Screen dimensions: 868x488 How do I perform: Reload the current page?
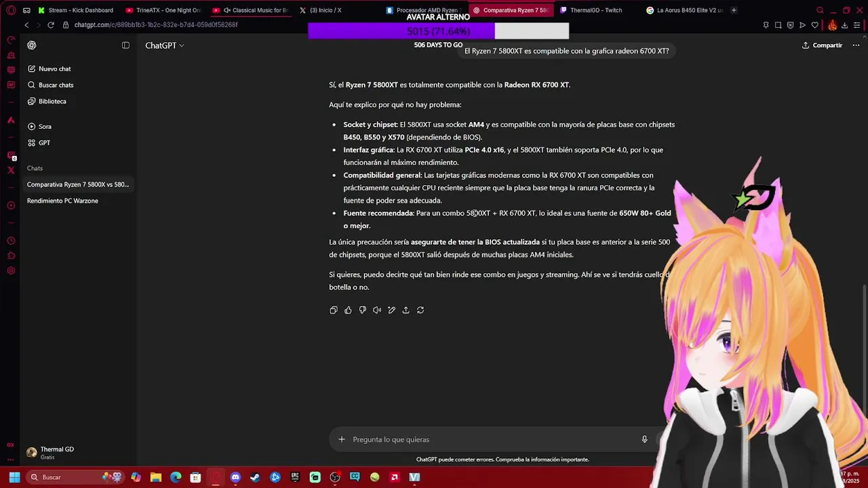coord(50,25)
